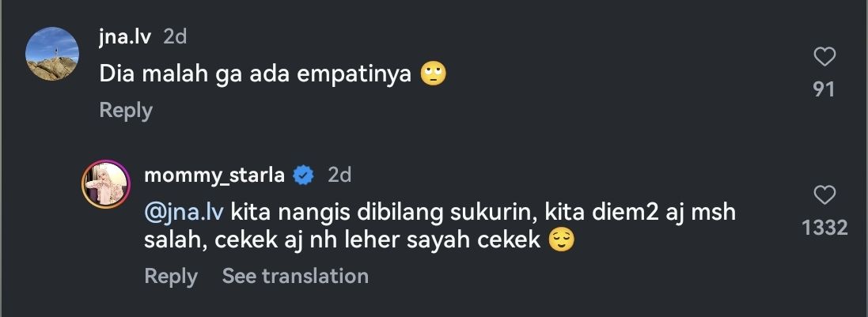Select the text 'Dia malah ga ada empatinya'
Image resolution: width=868 pixels, height=317 pixels.
point(256,74)
